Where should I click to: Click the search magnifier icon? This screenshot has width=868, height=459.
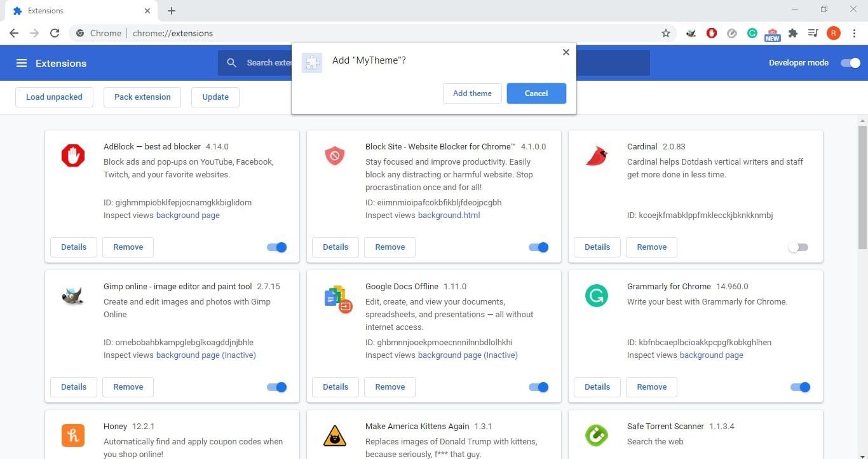(232, 62)
